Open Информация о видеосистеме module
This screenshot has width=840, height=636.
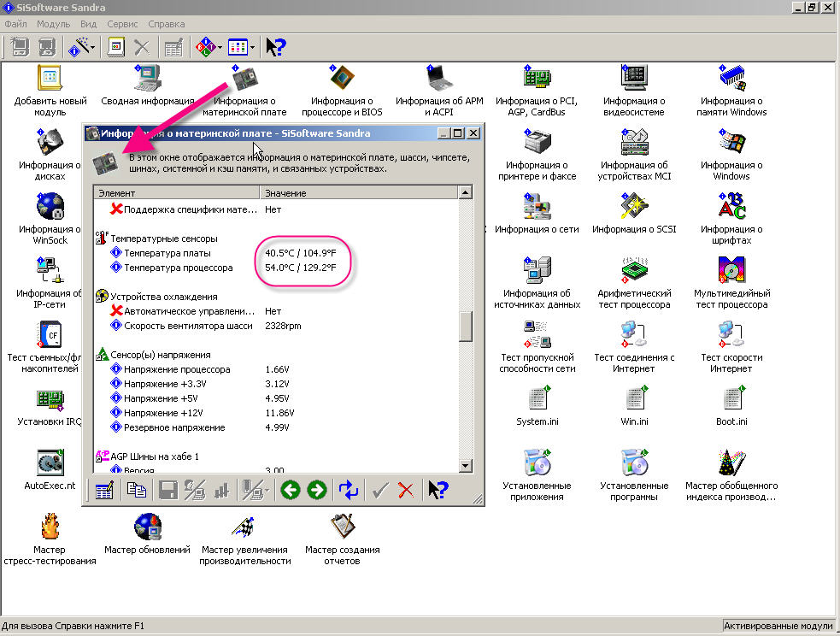(x=634, y=90)
